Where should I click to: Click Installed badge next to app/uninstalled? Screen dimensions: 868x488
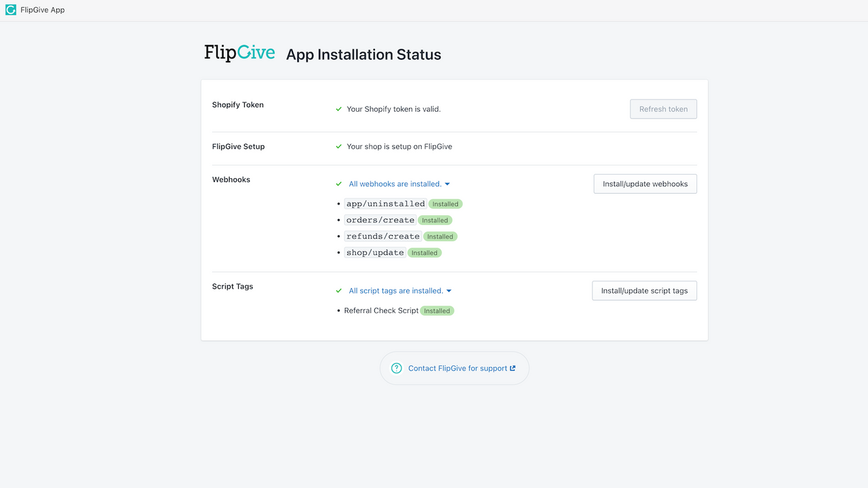pos(446,204)
